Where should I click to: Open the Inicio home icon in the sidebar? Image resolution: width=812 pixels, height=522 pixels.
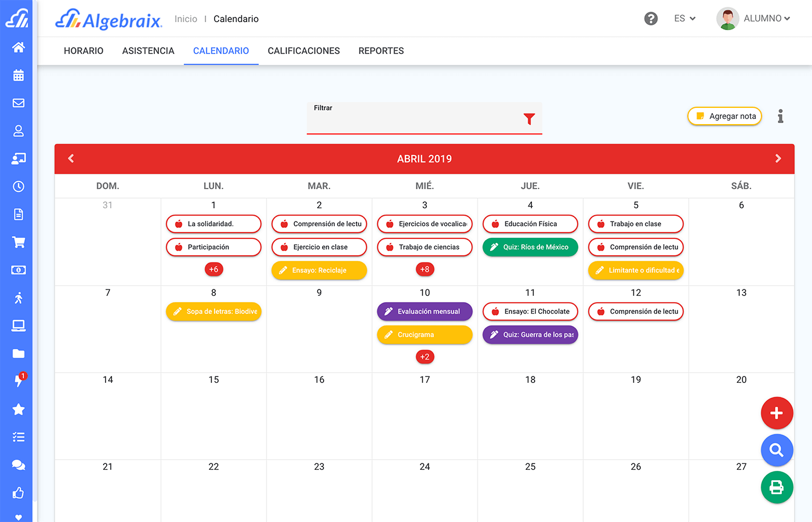[x=18, y=47]
